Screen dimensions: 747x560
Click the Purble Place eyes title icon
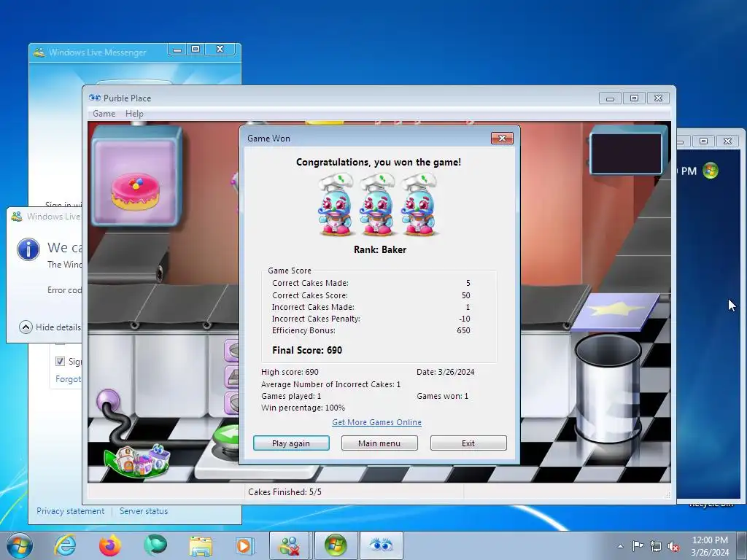tap(95, 98)
